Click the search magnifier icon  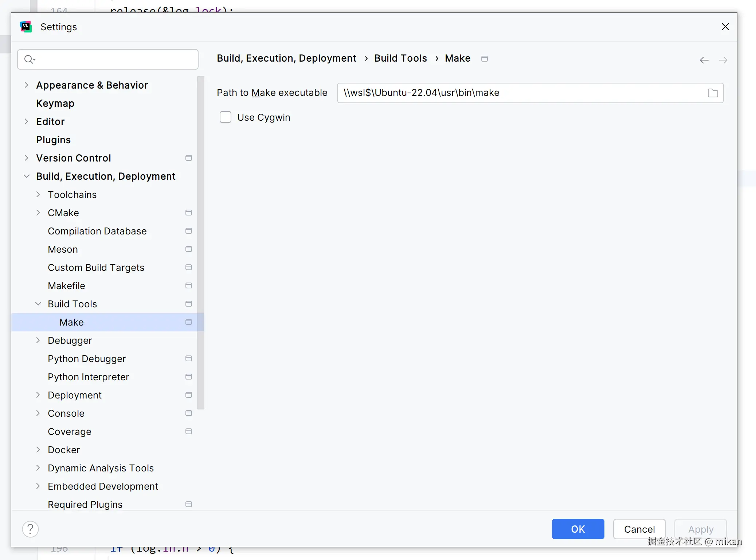(29, 59)
